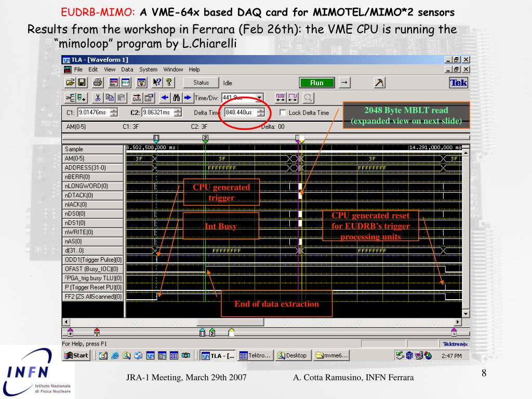Image resolution: width=532 pixels, height=399 pixels.
Task: Click the Internet Explorer quick launch icon
Action: tap(115, 355)
